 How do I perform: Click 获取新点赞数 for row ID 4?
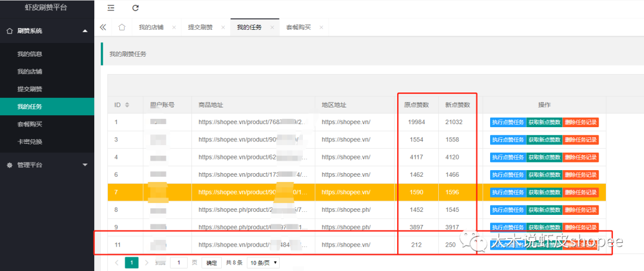[544, 157]
